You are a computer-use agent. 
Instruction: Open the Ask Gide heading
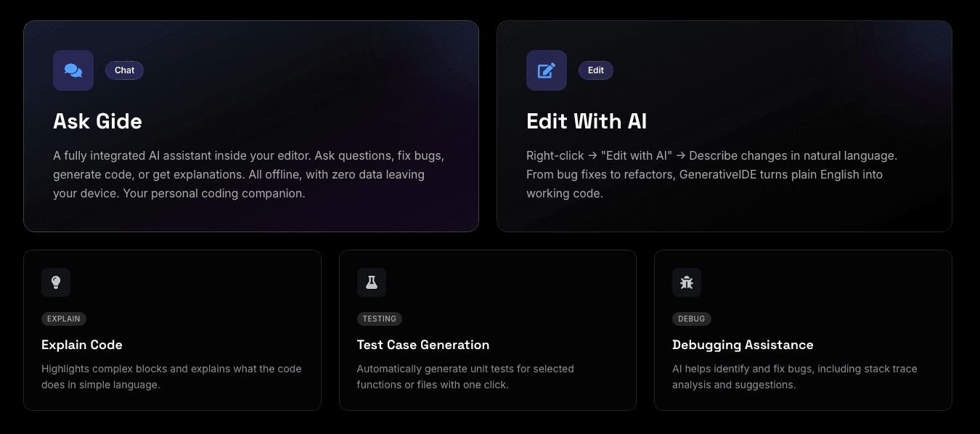[x=97, y=121]
